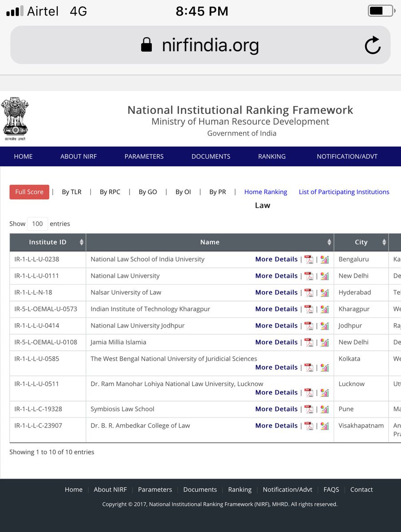Image resolution: width=401 pixels, height=532 pixels.
Task: Select the Full Score button
Action: click(29, 192)
